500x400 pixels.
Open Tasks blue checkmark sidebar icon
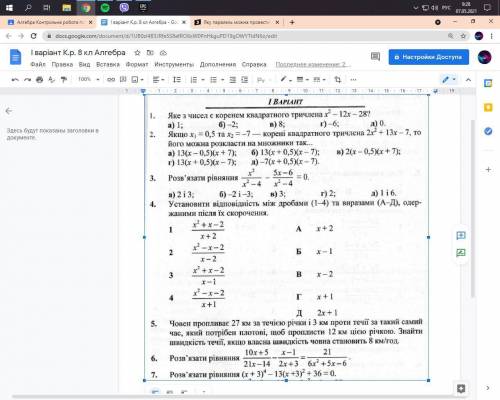pos(488,131)
